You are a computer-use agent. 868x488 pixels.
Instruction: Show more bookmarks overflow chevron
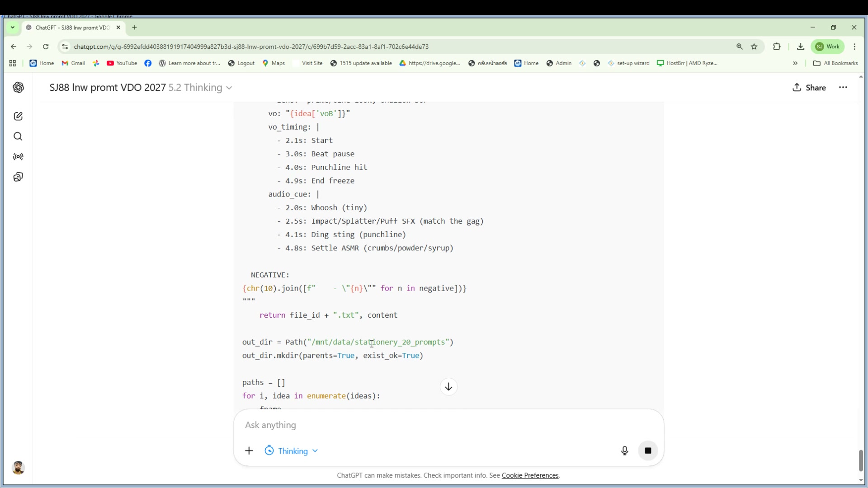pos(795,63)
